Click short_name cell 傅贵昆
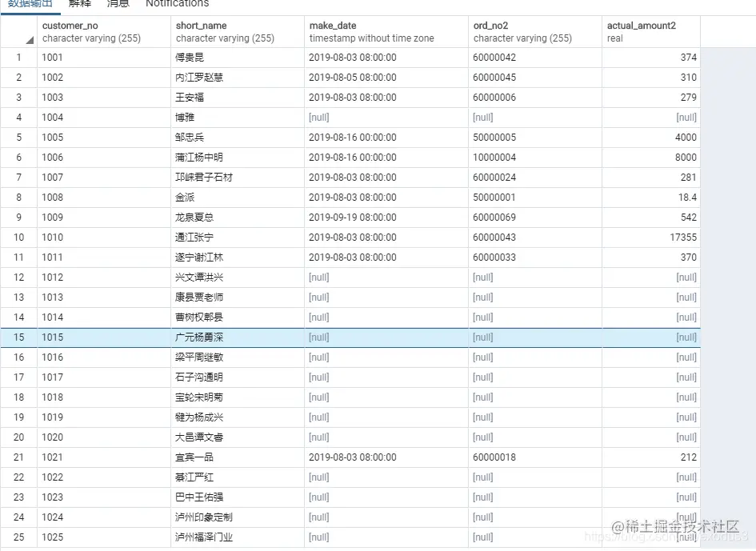This screenshot has width=756, height=551. (238, 58)
